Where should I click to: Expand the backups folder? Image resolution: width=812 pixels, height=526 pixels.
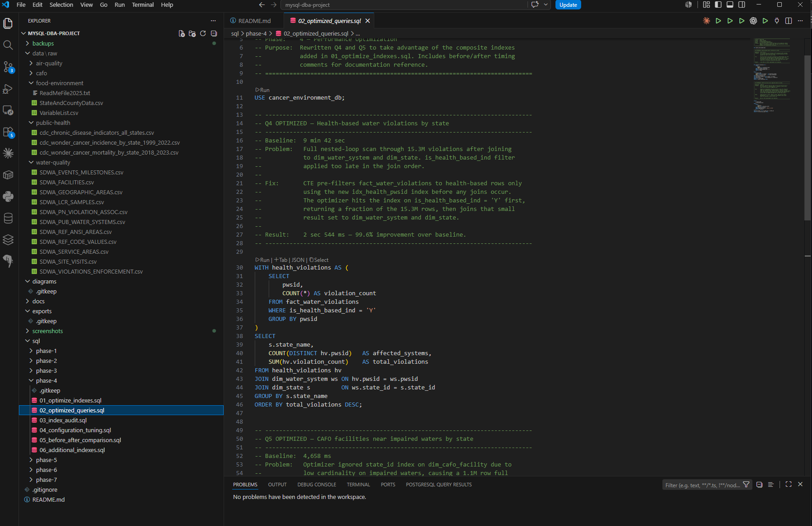pos(43,43)
